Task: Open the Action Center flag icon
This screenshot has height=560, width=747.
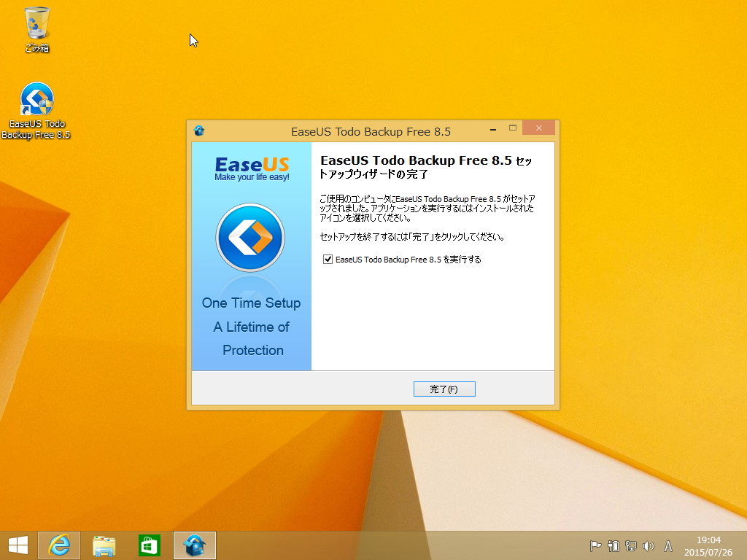Action: (x=595, y=546)
